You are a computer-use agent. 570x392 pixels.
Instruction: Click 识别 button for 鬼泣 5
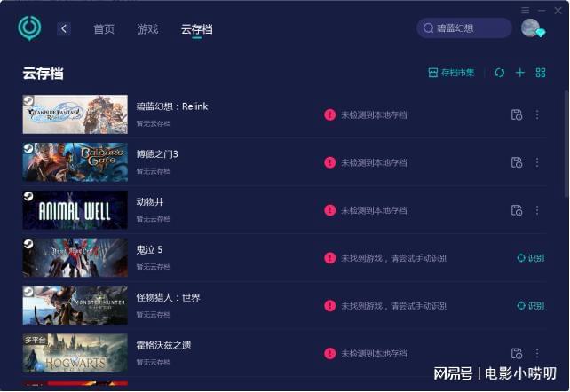[531, 258]
